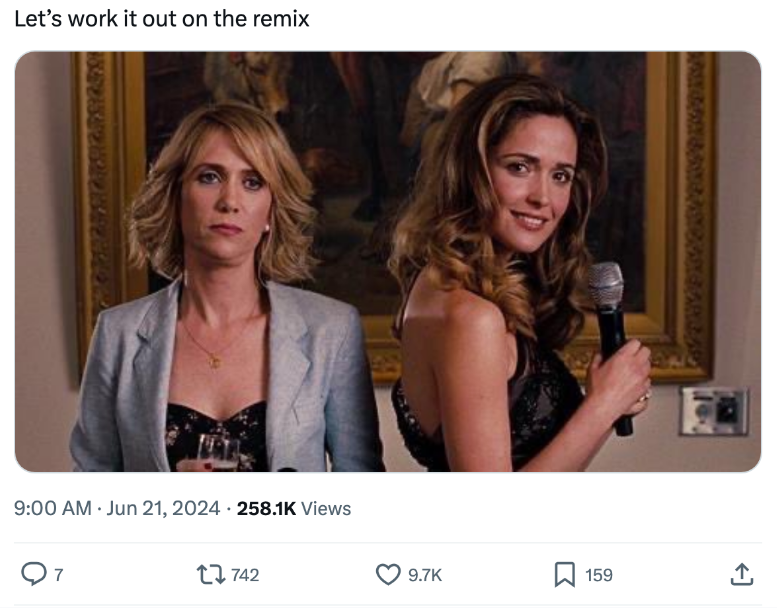Click the 159 bookmarks count
The image size is (777, 608).
coord(599,575)
